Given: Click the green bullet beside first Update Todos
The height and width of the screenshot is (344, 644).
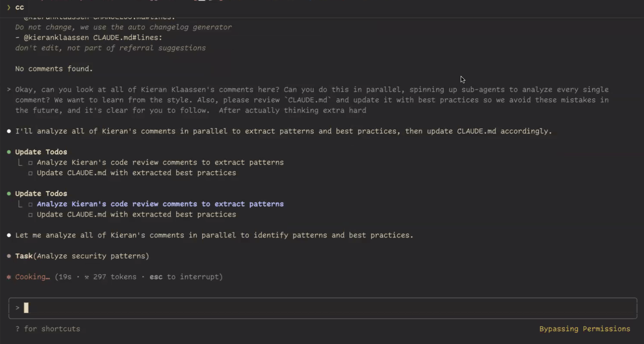Looking at the screenshot, I should [9, 152].
